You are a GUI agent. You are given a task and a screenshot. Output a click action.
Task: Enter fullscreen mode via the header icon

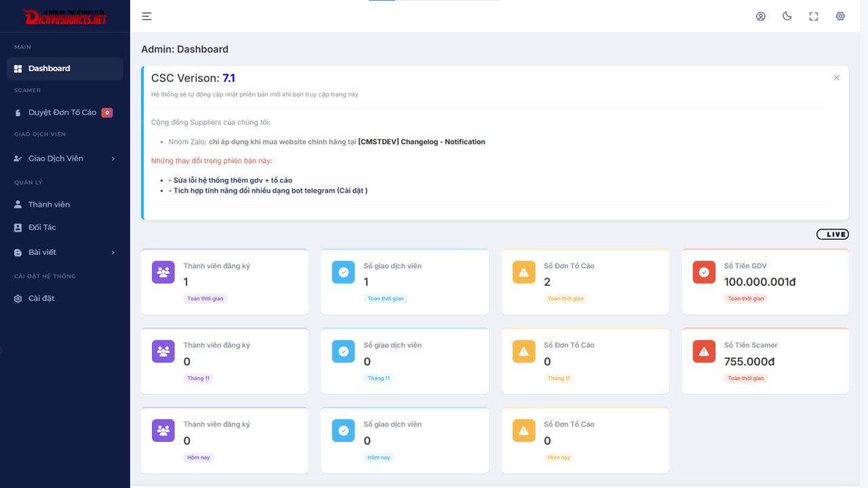(814, 16)
